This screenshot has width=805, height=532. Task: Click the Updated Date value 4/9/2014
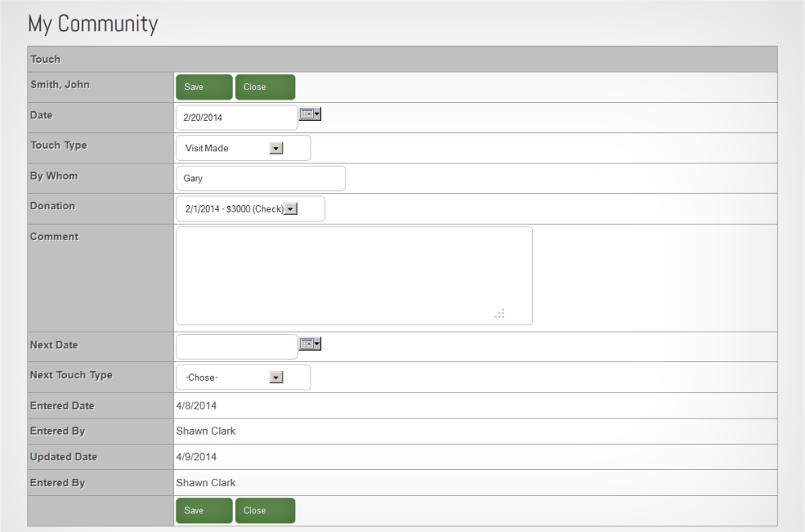tap(196, 456)
